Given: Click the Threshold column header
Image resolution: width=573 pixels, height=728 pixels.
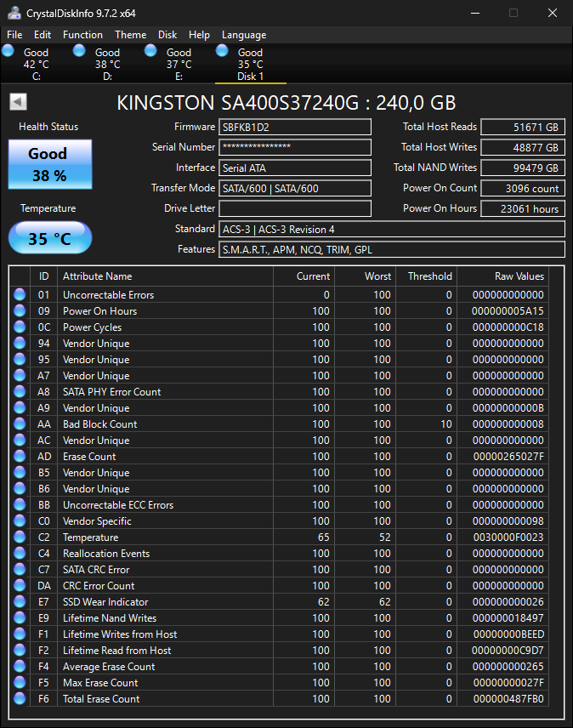Looking at the screenshot, I should pyautogui.click(x=426, y=276).
